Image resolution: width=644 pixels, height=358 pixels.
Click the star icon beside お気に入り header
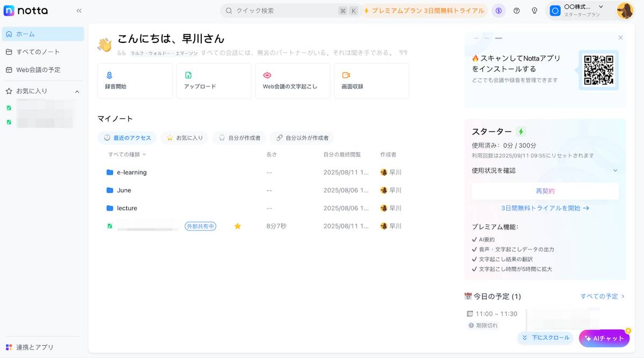(x=9, y=91)
